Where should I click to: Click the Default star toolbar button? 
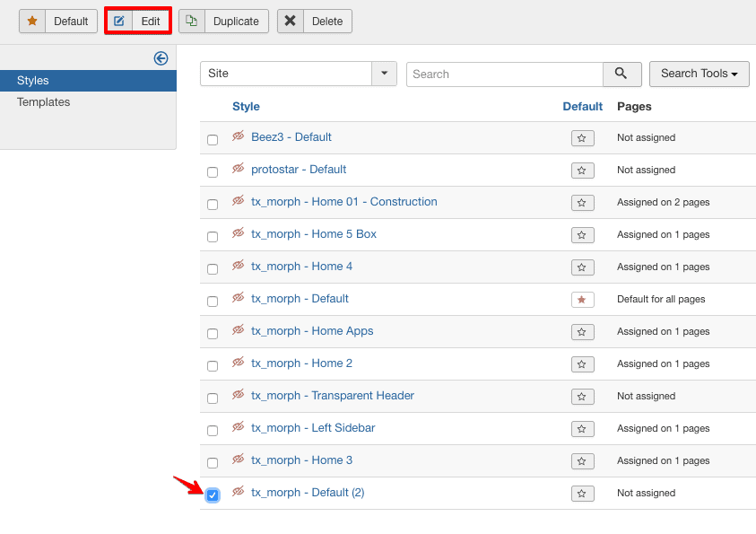pyautogui.click(x=58, y=22)
